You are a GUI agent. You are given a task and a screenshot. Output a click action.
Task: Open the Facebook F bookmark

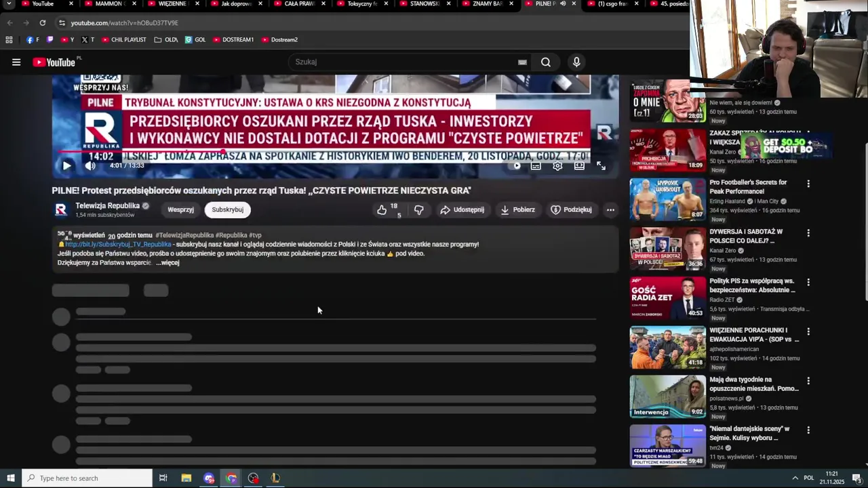[33, 40]
